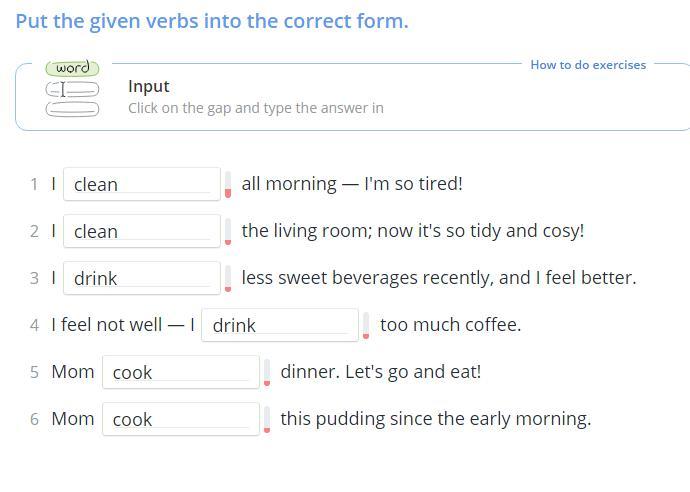Click the 'Put the given verbs' heading

click(212, 21)
